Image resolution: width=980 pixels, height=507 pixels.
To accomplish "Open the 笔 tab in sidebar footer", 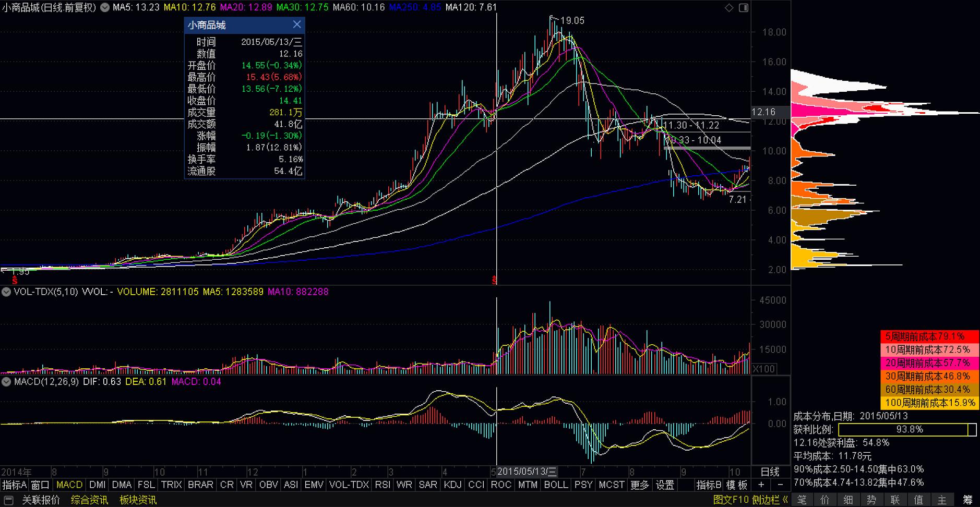I will (802, 500).
